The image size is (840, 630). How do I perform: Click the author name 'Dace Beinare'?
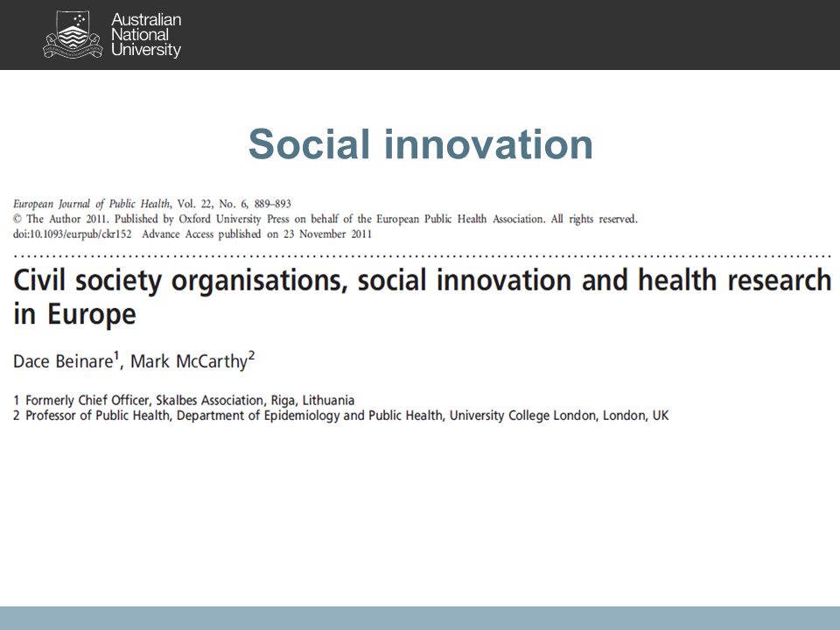pyautogui.click(x=63, y=361)
